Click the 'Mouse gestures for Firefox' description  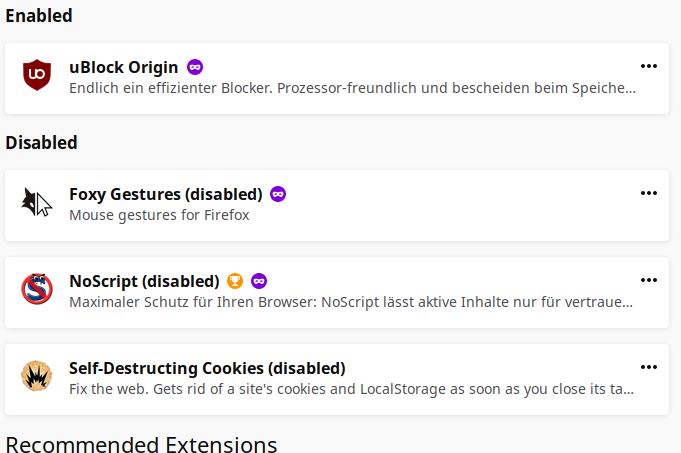pyautogui.click(x=159, y=215)
